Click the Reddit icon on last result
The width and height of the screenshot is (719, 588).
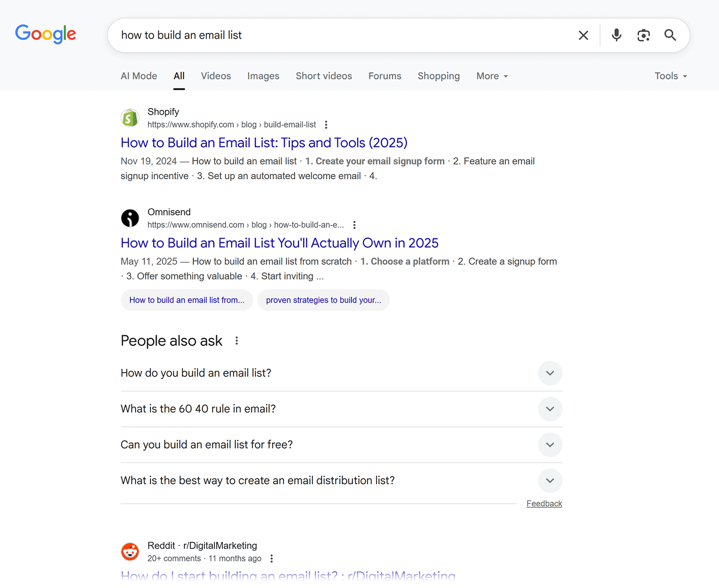coord(130,551)
